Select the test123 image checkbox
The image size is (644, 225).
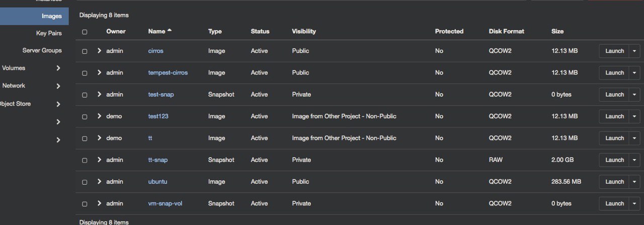click(85, 117)
